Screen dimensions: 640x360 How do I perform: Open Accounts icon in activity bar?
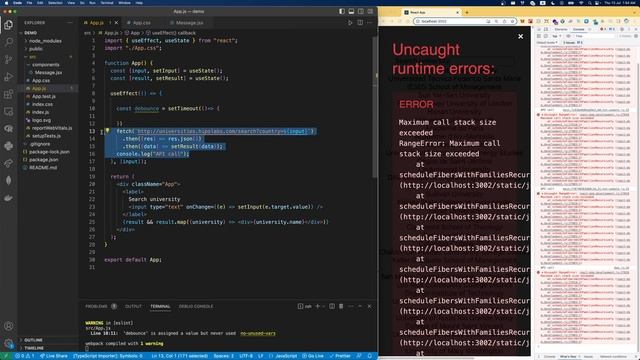(9, 326)
